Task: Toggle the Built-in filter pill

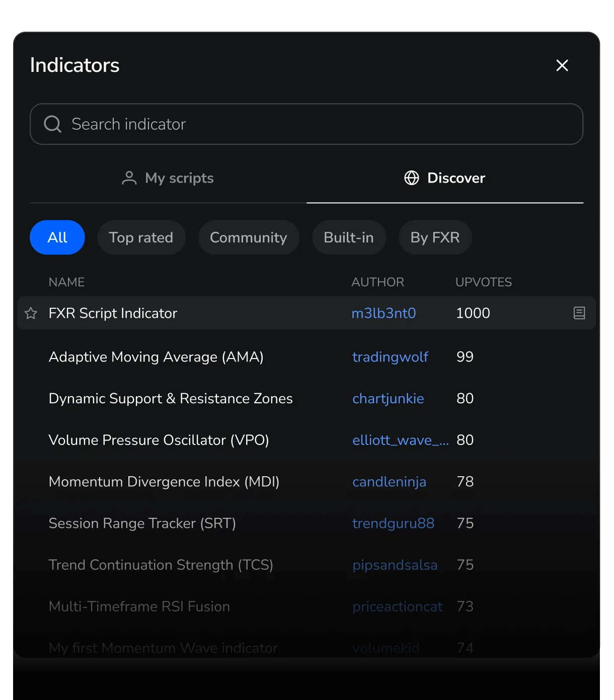Action: tap(349, 237)
